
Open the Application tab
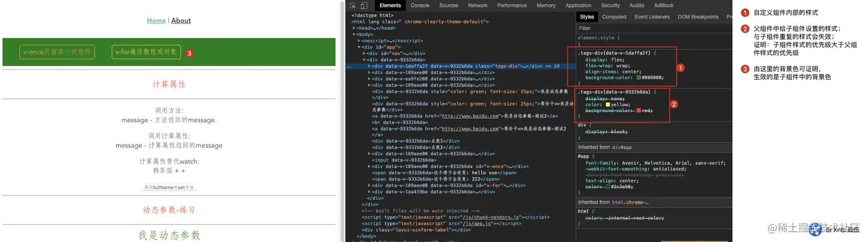[578, 5]
